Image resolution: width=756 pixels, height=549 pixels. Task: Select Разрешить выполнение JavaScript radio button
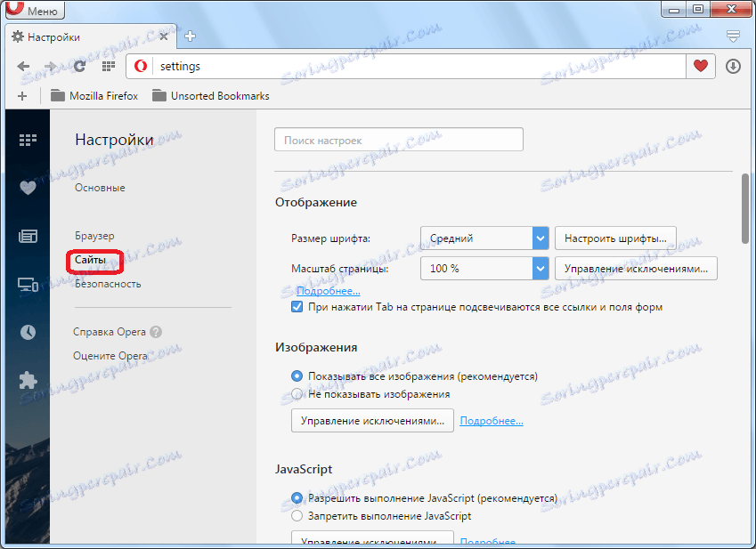297,498
